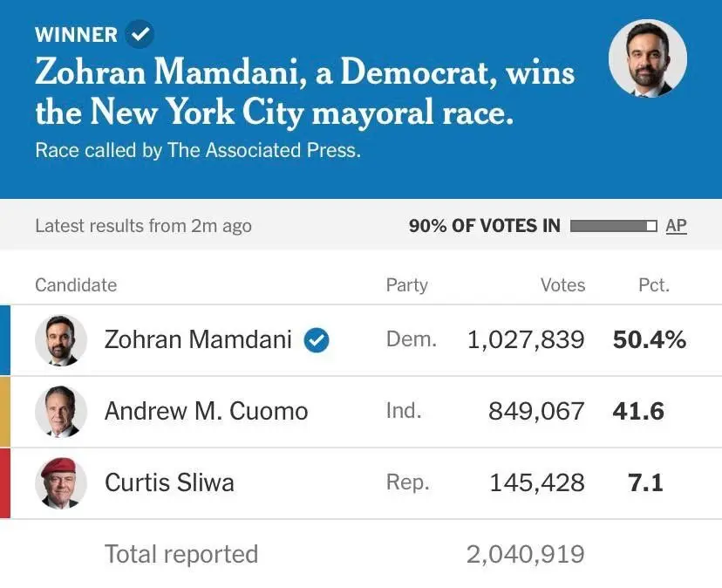Viewport: 722px width, 588px height.
Task: Click Andrew M. Cuomo's candidate photo
Action: [61, 412]
